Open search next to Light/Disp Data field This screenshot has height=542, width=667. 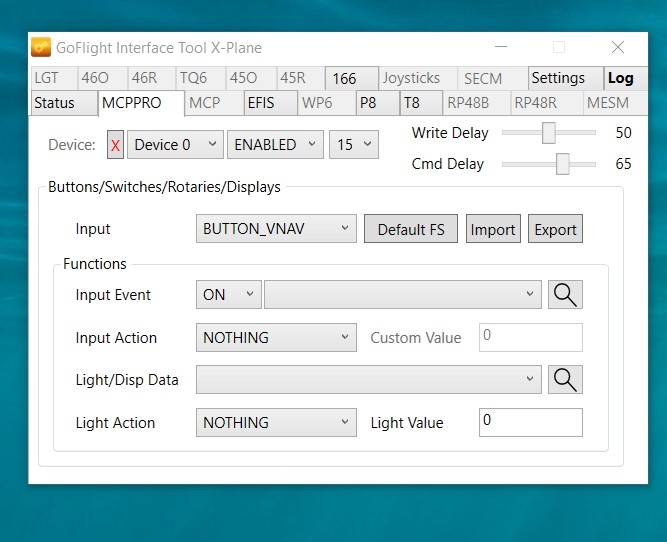[x=565, y=379]
